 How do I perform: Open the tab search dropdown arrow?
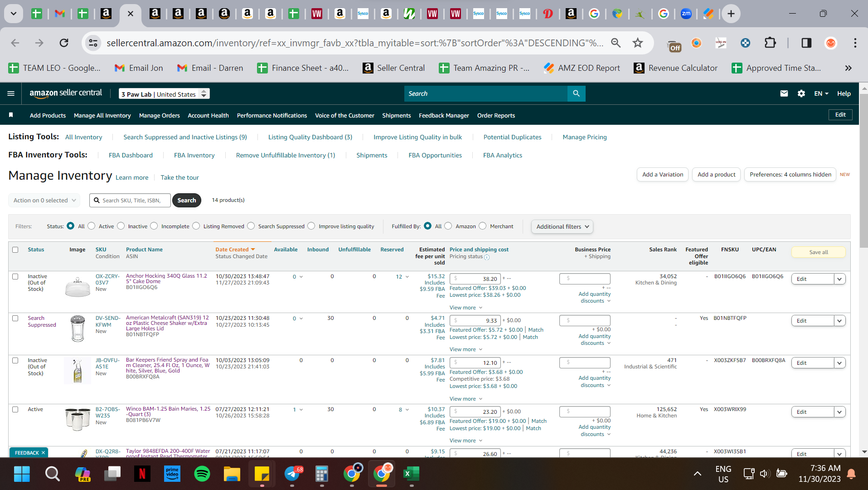tap(14, 14)
